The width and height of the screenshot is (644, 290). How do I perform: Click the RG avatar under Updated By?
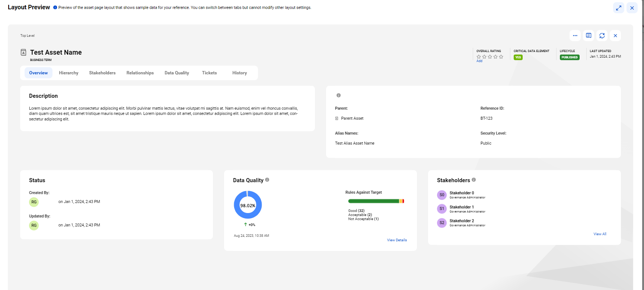click(x=34, y=225)
